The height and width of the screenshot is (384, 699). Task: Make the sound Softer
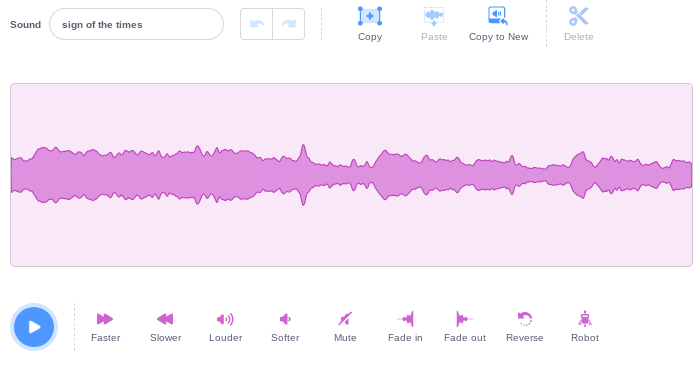(285, 319)
